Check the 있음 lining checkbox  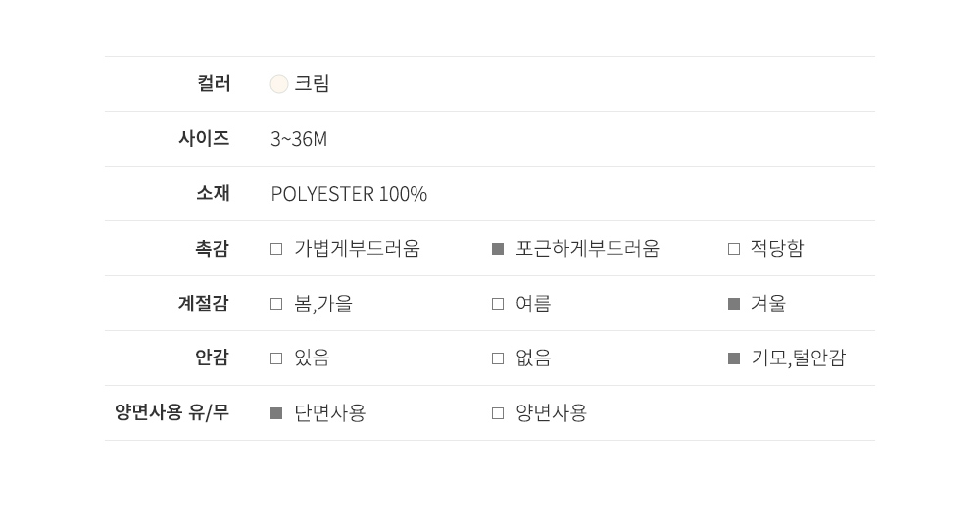click(x=276, y=358)
